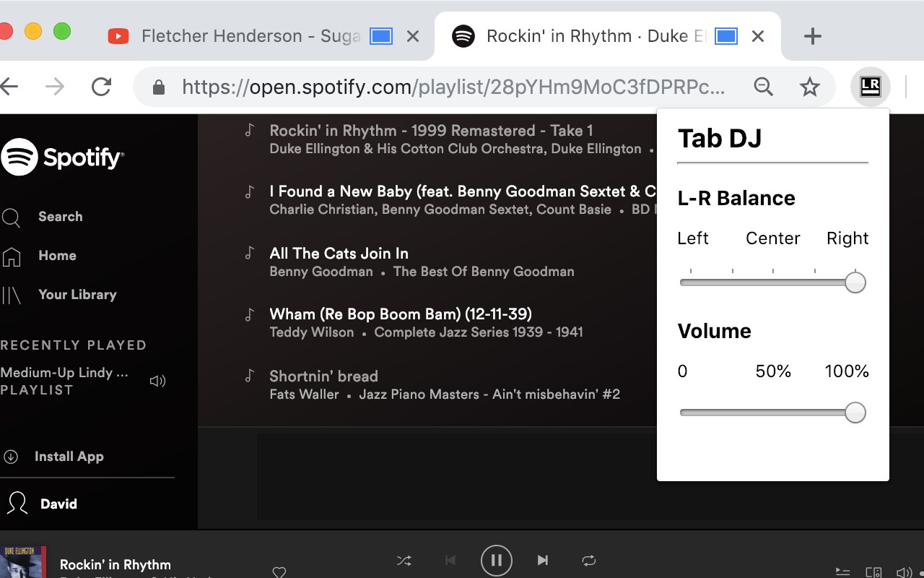Open Complete Jazz Series 1939 - 1941 album
The height and width of the screenshot is (578, 924).
(x=479, y=332)
